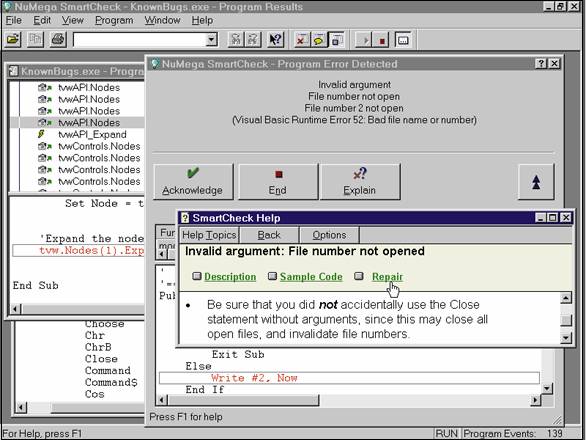Click the error dialog help question-mark button
The image size is (586, 440).
click(541, 64)
